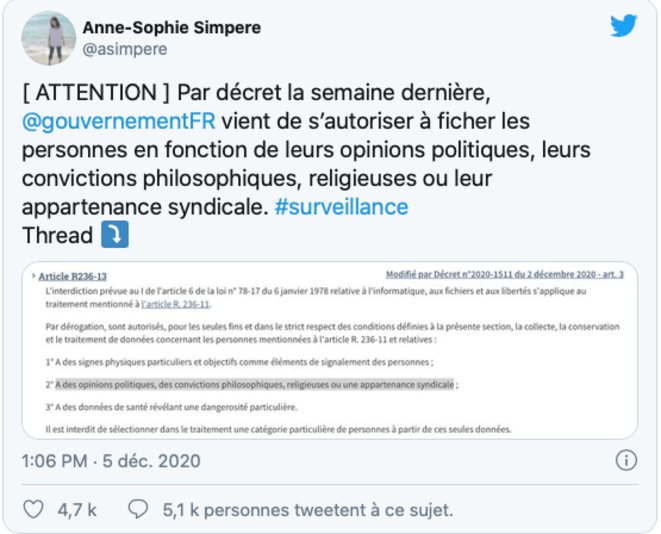Like the tweet with the heart icon
This screenshot has width=661, height=534.
(x=34, y=509)
